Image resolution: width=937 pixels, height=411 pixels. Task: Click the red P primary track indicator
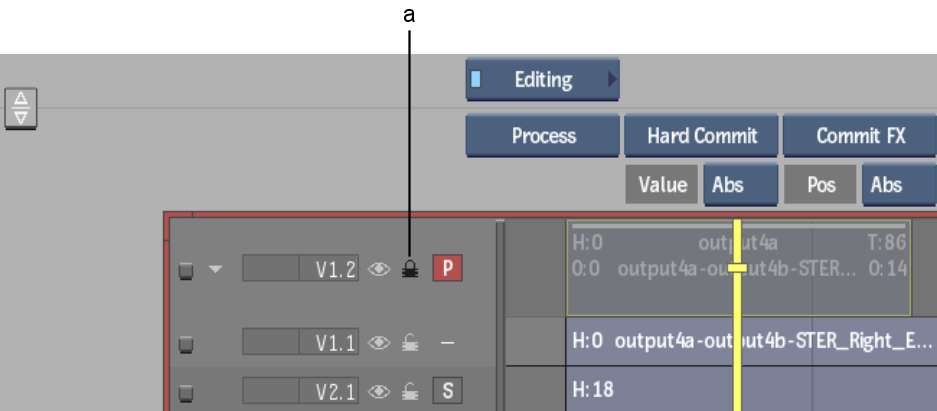pyautogui.click(x=448, y=270)
